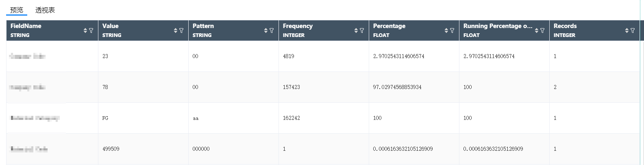Click the Frequency column header label
This screenshot has height=165, width=644.
[x=298, y=26]
